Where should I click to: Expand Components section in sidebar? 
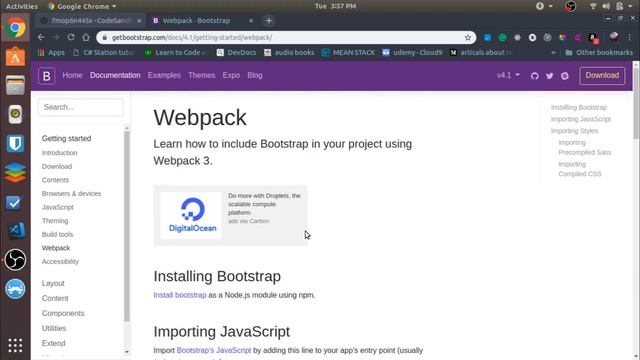[63, 313]
